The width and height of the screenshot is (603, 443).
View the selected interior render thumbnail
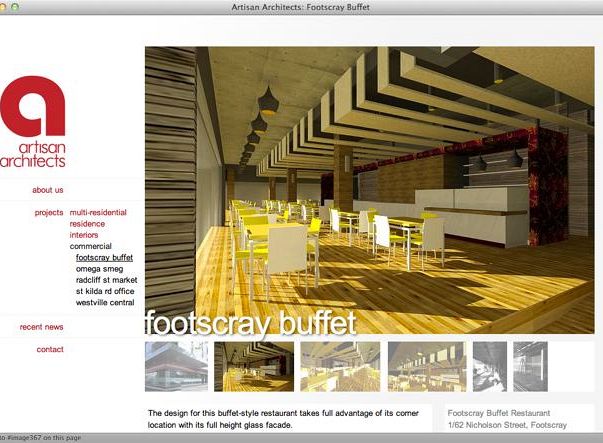254,366
